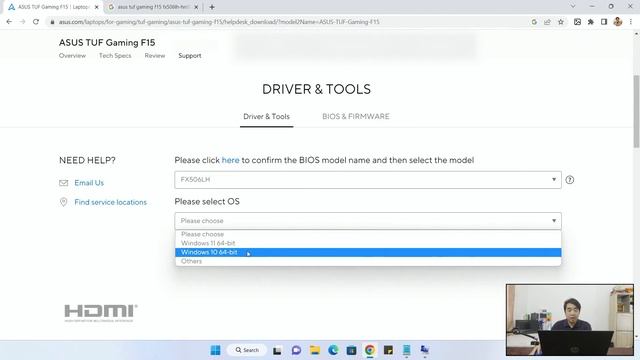Image resolution: width=640 pixels, height=360 pixels.
Task: Bookmark this page with the star icon
Action: [561, 22]
